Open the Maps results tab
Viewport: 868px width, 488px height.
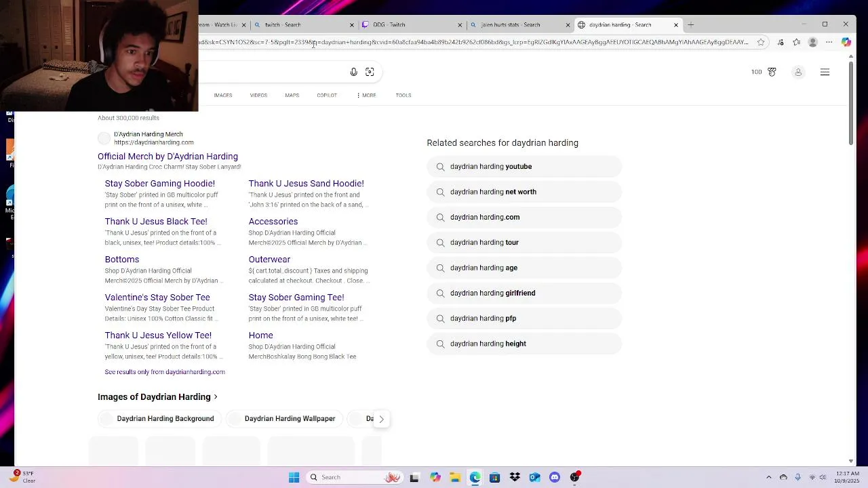[x=292, y=96]
